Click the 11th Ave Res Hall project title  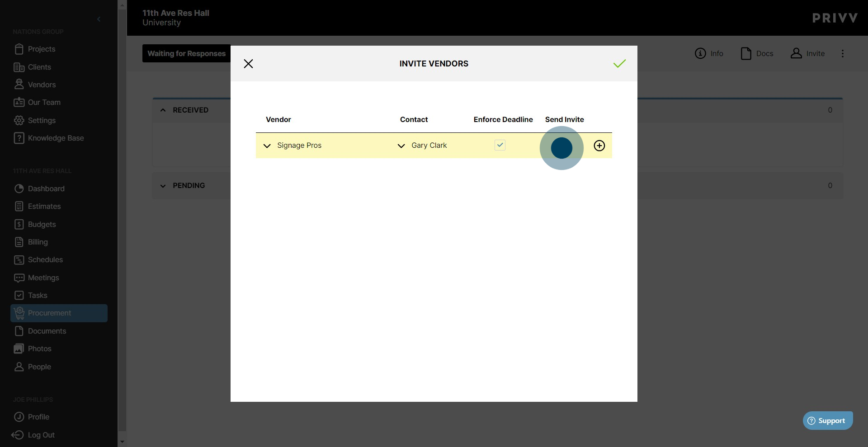tap(176, 13)
